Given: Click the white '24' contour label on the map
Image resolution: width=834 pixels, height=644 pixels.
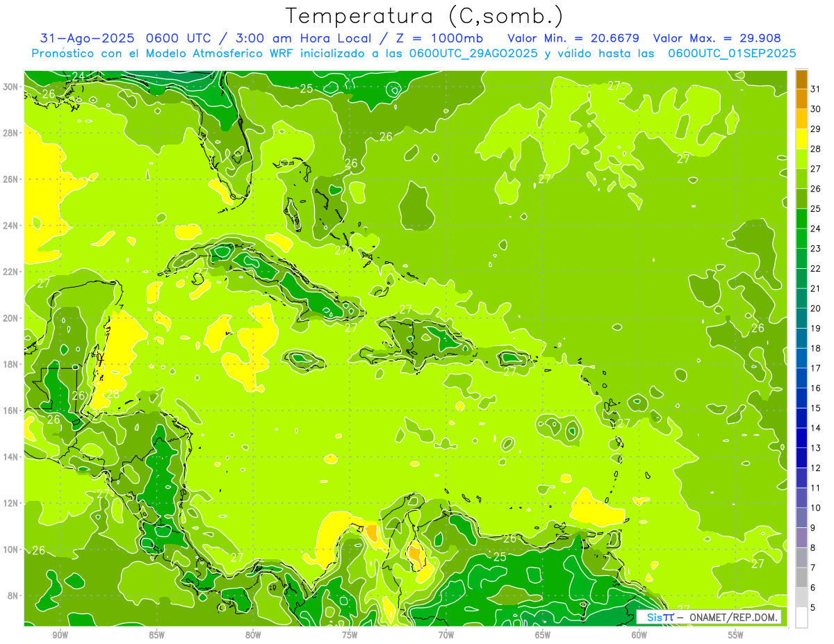Looking at the screenshot, I should pos(78,76).
